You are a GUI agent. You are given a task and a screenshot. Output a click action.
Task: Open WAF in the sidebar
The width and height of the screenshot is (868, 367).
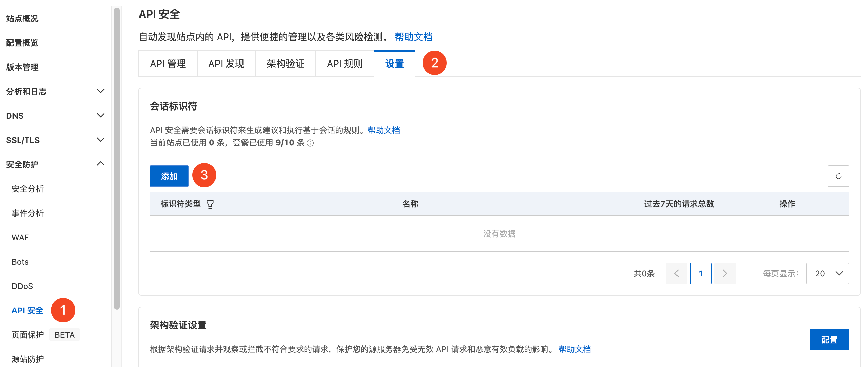20,238
